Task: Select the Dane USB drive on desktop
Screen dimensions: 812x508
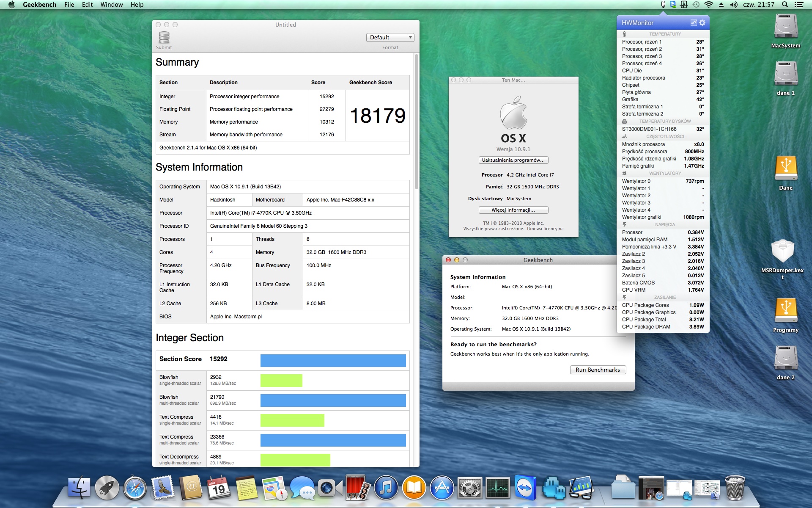Action: 786,173
